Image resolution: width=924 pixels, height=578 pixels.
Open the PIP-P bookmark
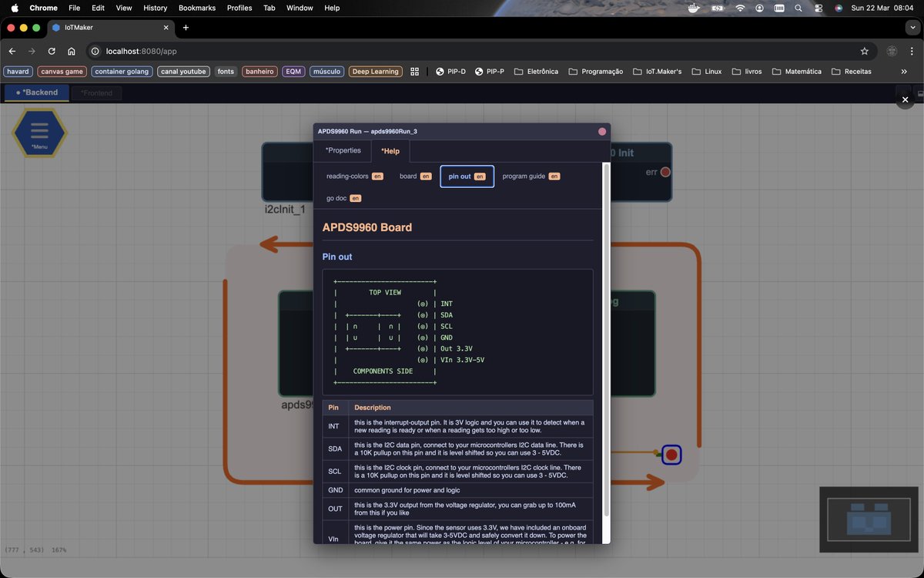pyautogui.click(x=490, y=72)
